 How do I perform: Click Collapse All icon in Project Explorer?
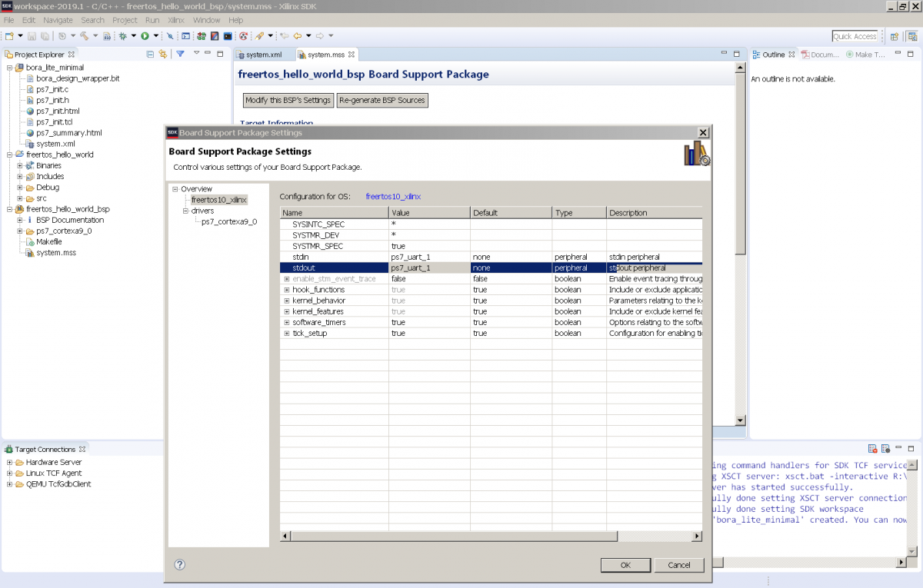click(x=150, y=54)
